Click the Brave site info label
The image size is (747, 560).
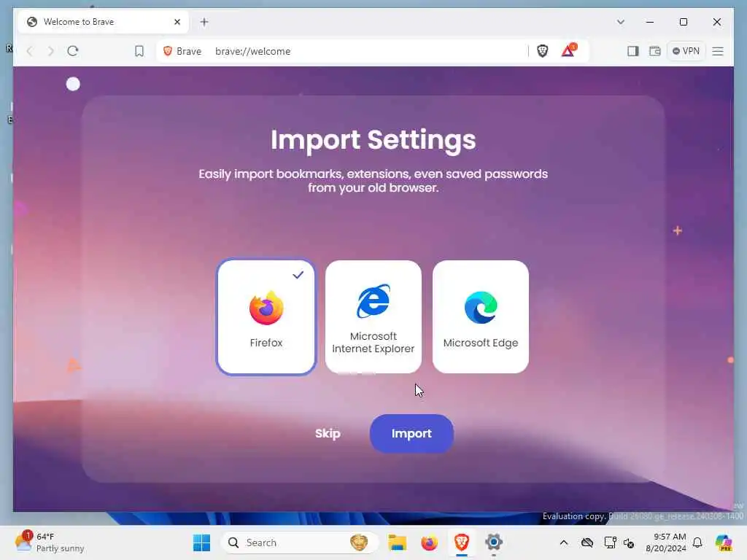click(x=182, y=51)
